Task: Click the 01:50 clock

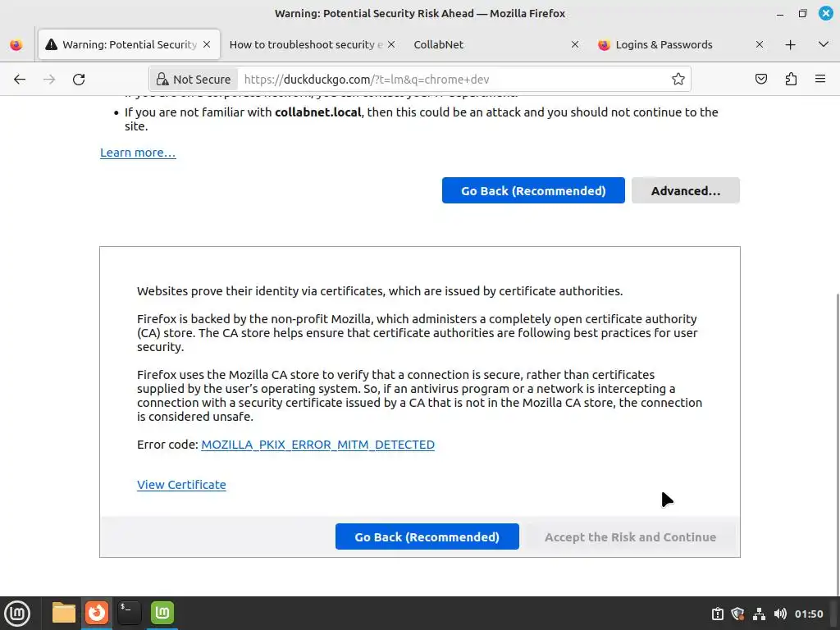Action: point(809,614)
